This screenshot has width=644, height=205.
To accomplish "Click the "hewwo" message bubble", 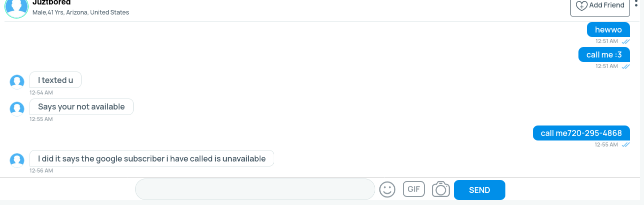I will coord(608,29).
